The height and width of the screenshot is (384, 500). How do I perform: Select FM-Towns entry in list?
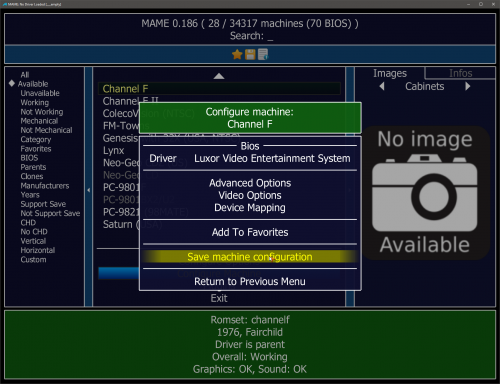(x=120, y=126)
